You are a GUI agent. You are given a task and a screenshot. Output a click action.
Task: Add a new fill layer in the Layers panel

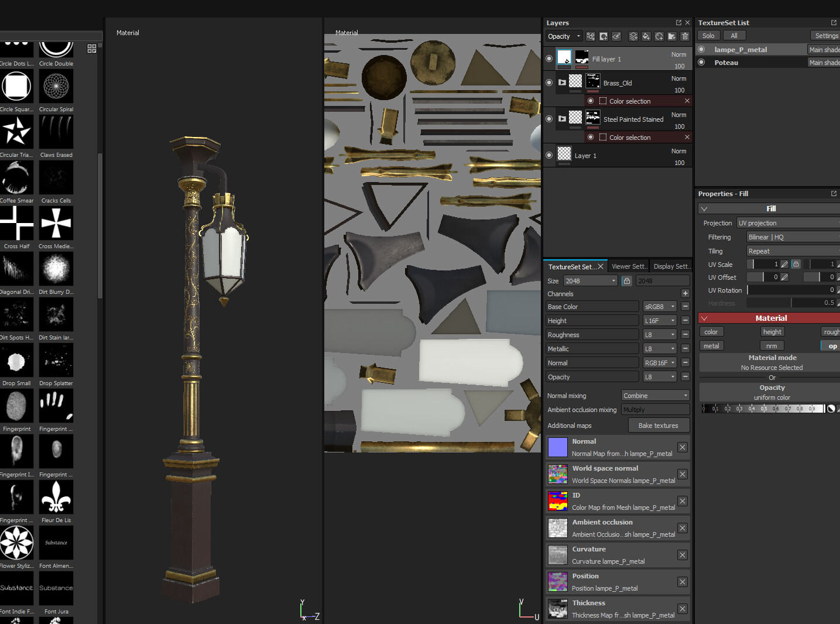pyautogui.click(x=646, y=36)
